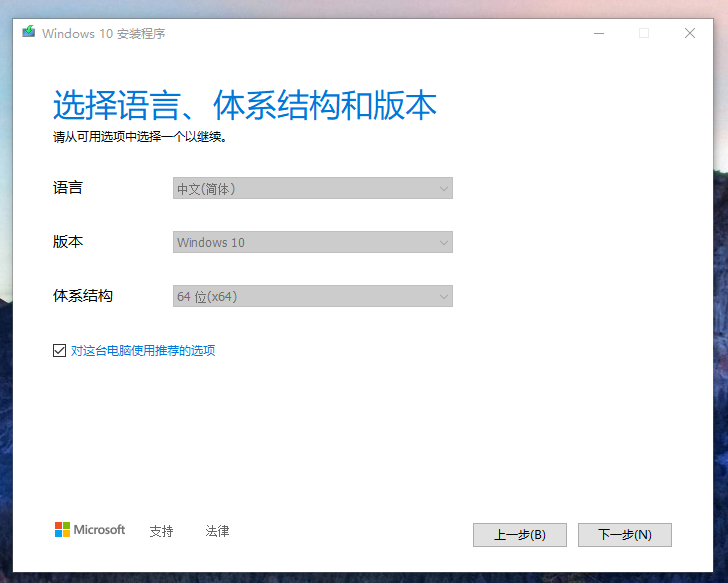Open the 支持 link
This screenshot has width=728, height=583.
[x=162, y=531]
